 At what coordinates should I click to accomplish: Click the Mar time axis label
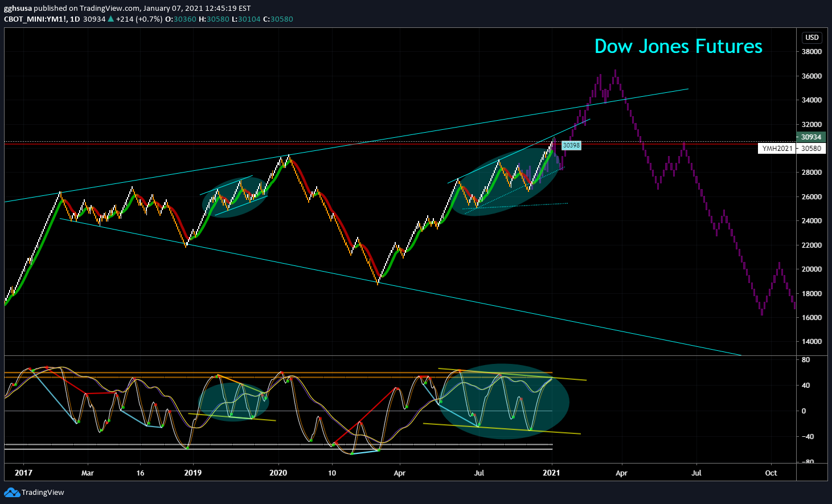pos(87,473)
